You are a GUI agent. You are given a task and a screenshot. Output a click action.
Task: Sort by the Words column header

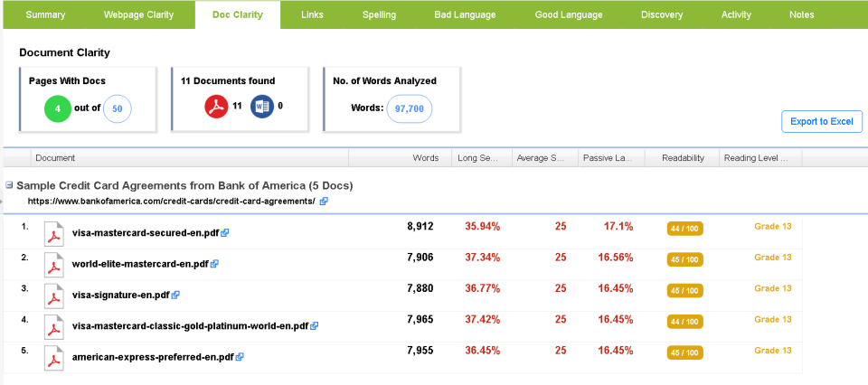(x=425, y=158)
